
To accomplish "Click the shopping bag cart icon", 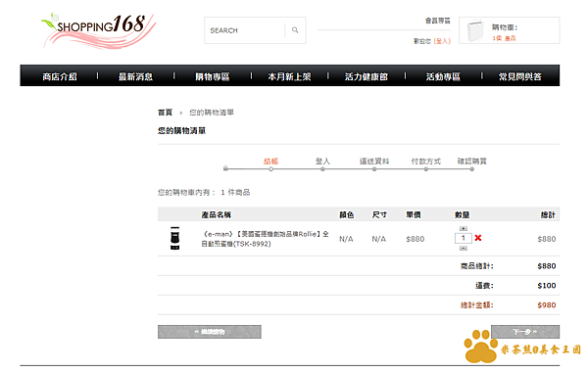I will pos(475,30).
